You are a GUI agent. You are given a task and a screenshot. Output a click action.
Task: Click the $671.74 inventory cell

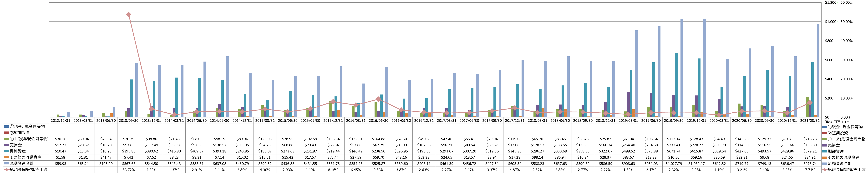point(674,151)
